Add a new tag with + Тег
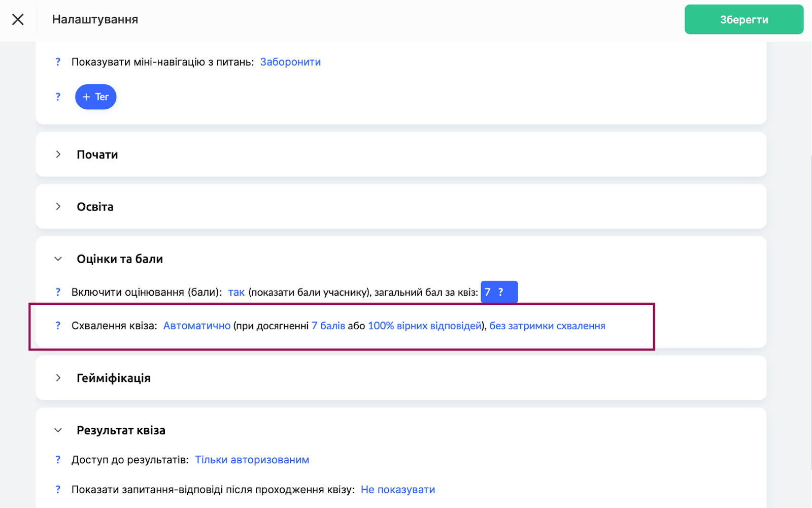 [95, 97]
